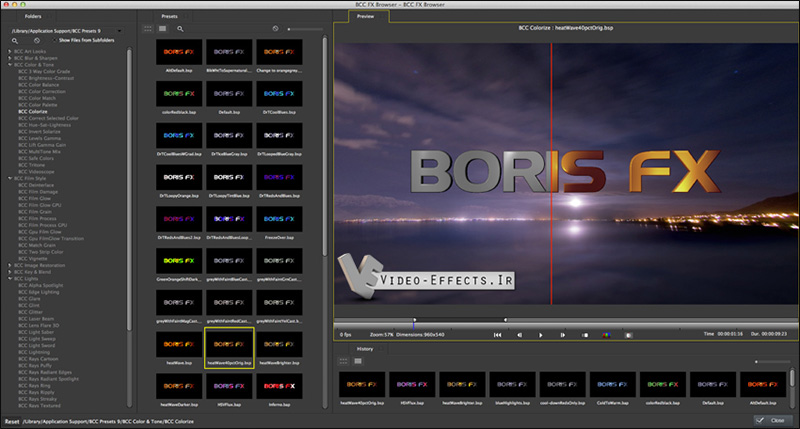Adjust the History thumbnail size slider
800x429 pixels.
[x=772, y=362]
